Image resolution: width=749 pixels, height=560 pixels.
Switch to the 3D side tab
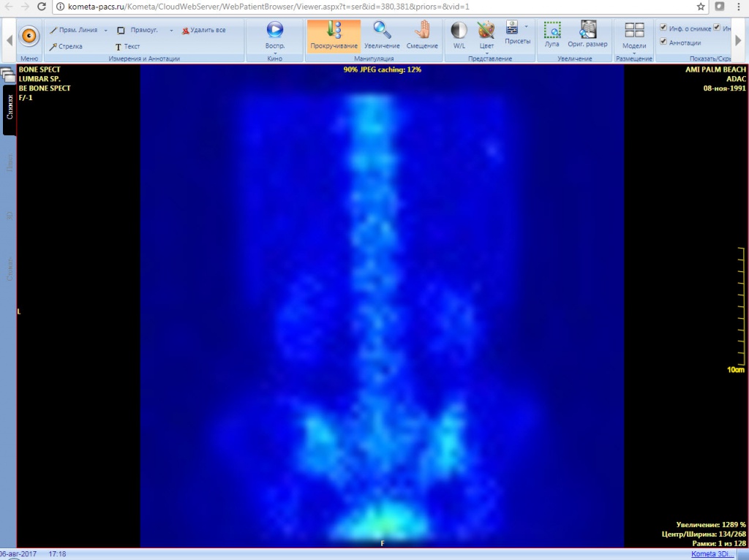(10, 216)
